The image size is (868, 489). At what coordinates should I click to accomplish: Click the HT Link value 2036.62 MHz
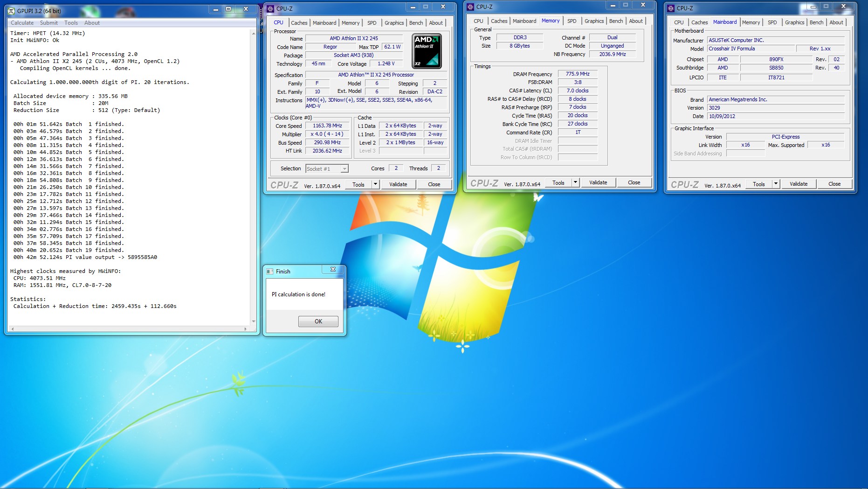pos(327,151)
